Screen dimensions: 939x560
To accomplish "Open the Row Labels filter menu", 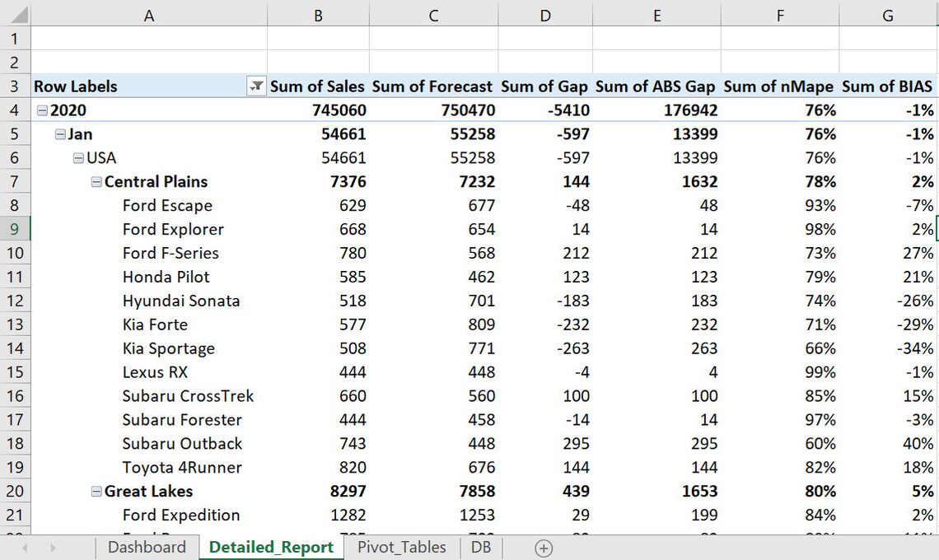I will click(255, 86).
